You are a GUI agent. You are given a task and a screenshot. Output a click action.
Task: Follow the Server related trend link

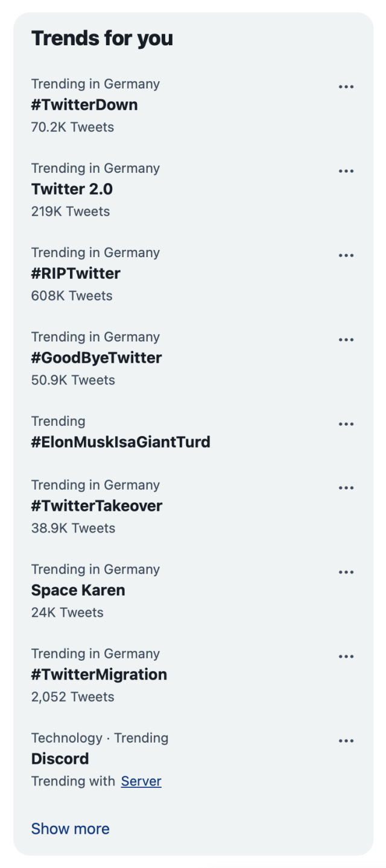pyautogui.click(x=142, y=781)
